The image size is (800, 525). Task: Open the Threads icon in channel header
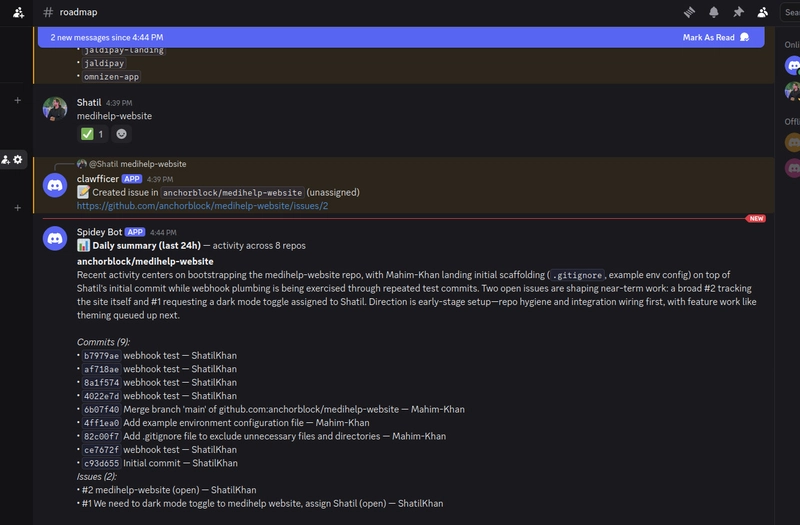689,12
